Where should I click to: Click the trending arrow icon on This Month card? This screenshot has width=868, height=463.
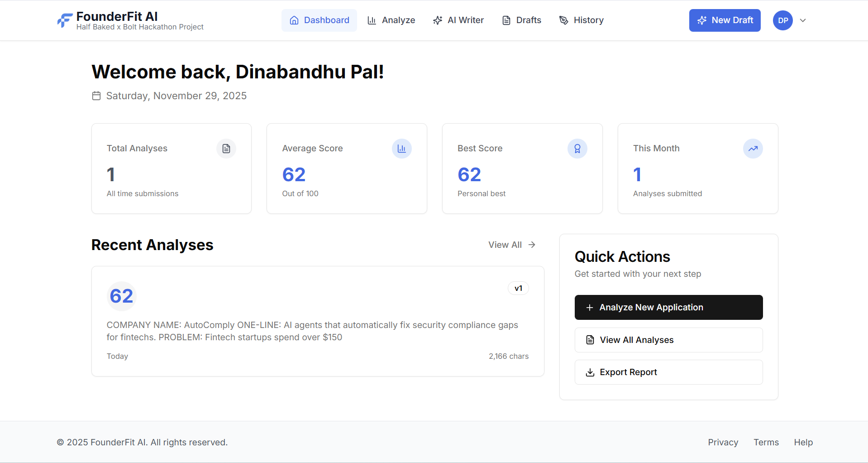753,148
